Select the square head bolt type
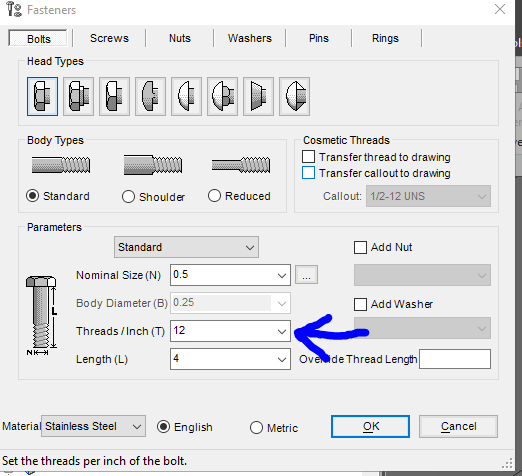This screenshot has width=522, height=476. click(114, 96)
